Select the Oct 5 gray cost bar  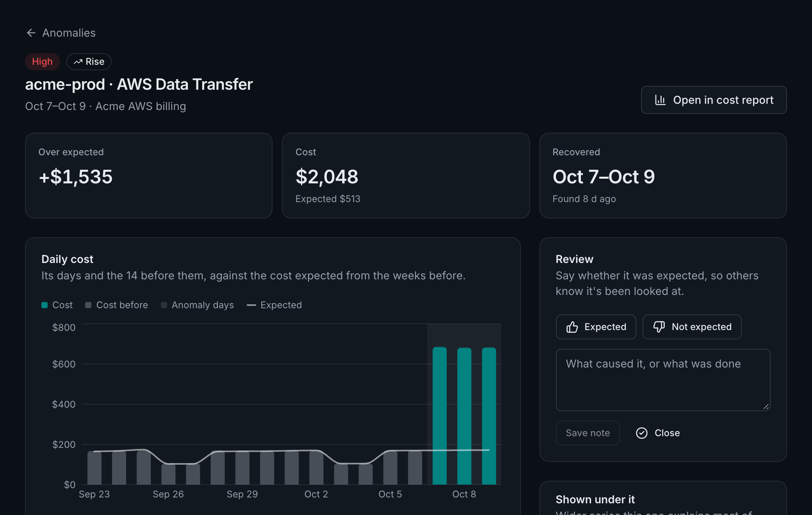pos(390,467)
